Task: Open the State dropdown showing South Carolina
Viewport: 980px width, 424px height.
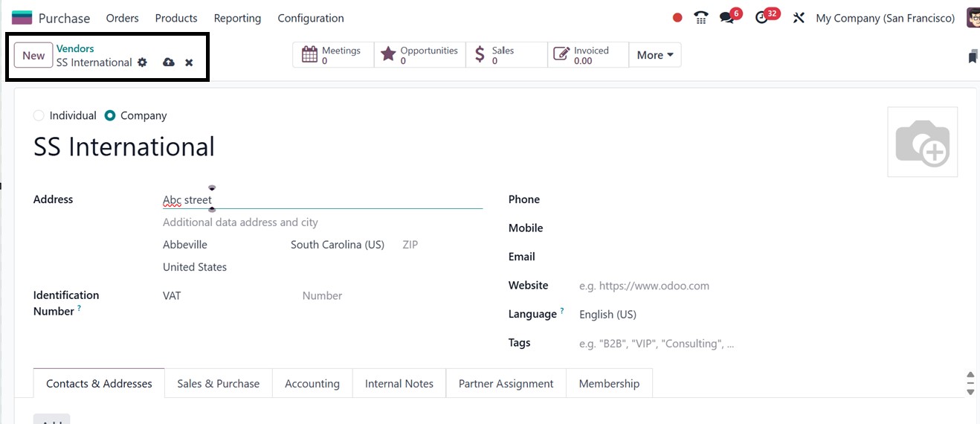Action: point(338,245)
